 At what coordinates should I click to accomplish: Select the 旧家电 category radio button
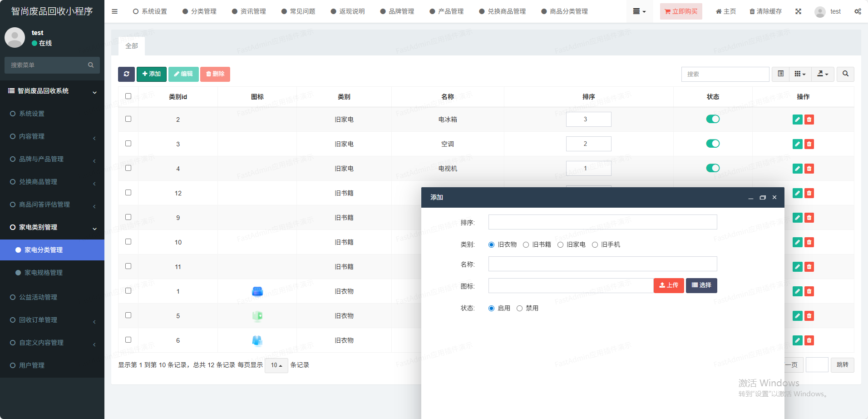click(560, 245)
